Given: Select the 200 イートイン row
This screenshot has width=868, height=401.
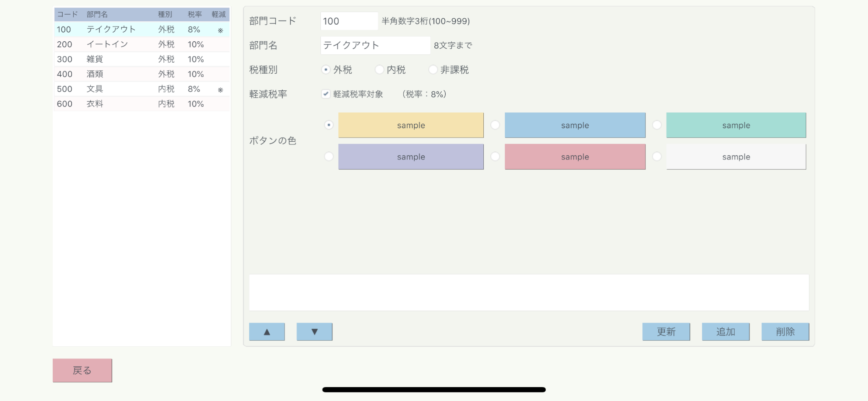Looking at the screenshot, I should pyautogui.click(x=142, y=44).
